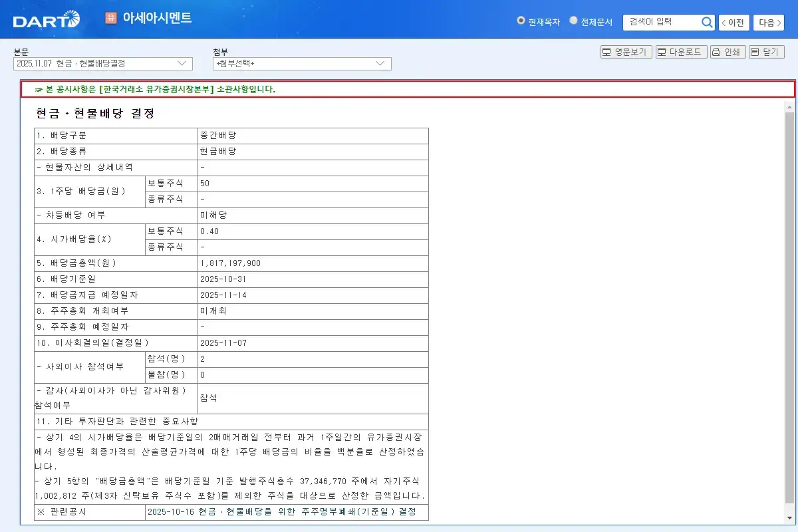Click the 다운로드 download button

coord(681,52)
